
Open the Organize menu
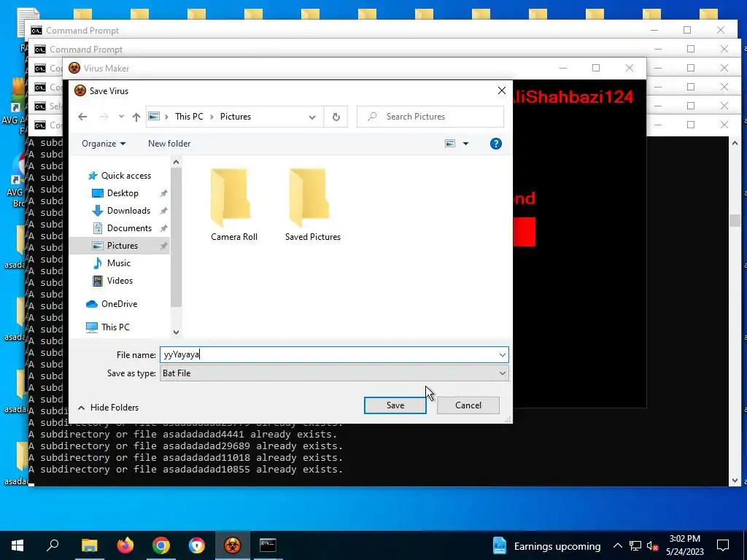104,144
